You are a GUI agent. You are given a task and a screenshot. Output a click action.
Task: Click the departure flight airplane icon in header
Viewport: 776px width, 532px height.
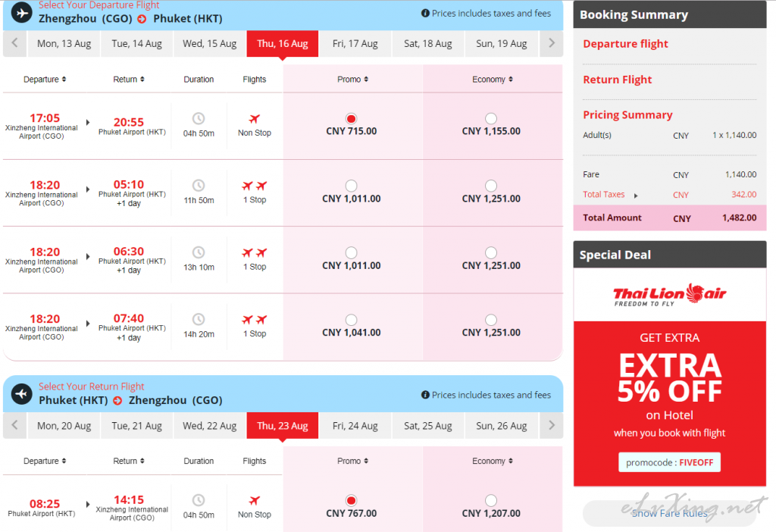(22, 13)
